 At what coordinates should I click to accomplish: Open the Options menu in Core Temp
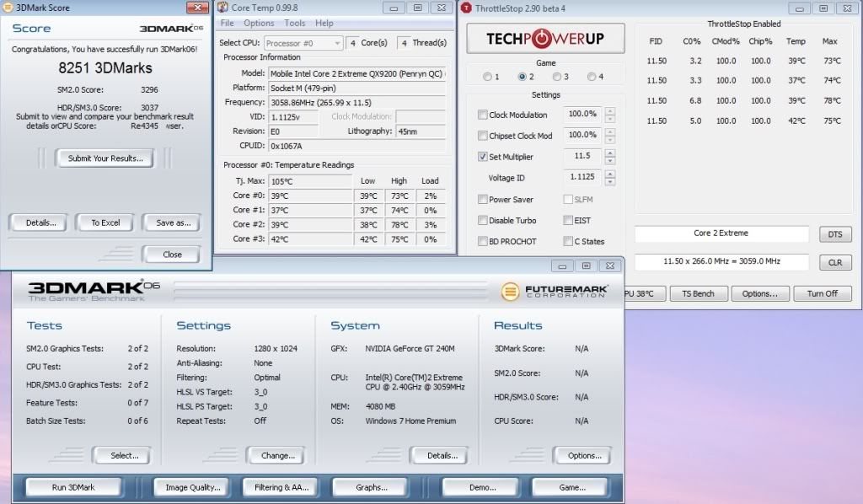click(259, 23)
